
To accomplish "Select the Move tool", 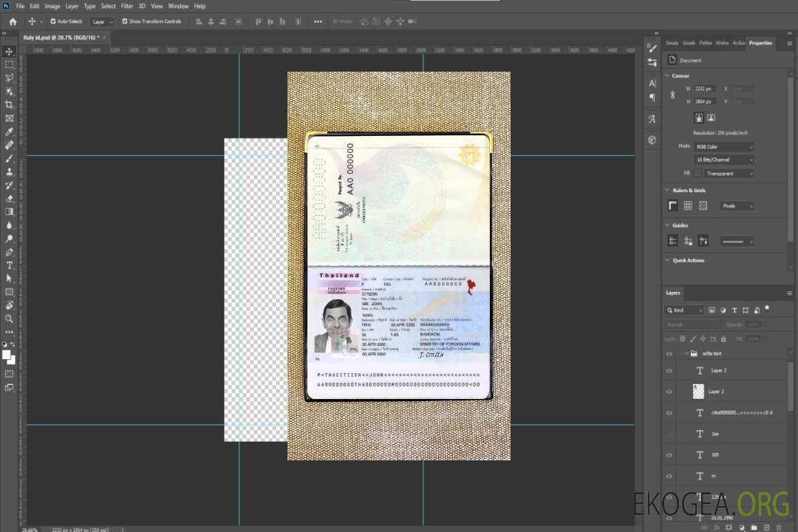I will pyautogui.click(x=9, y=52).
